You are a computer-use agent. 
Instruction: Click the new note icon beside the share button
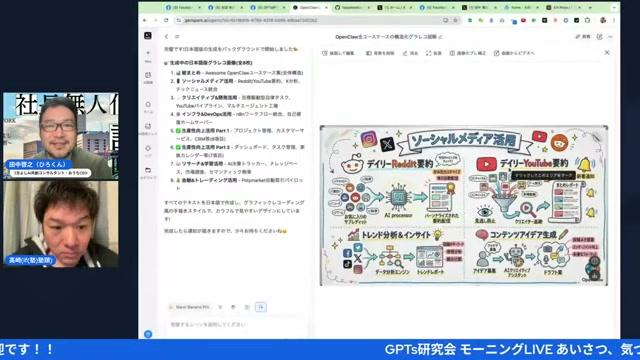[x=599, y=37]
